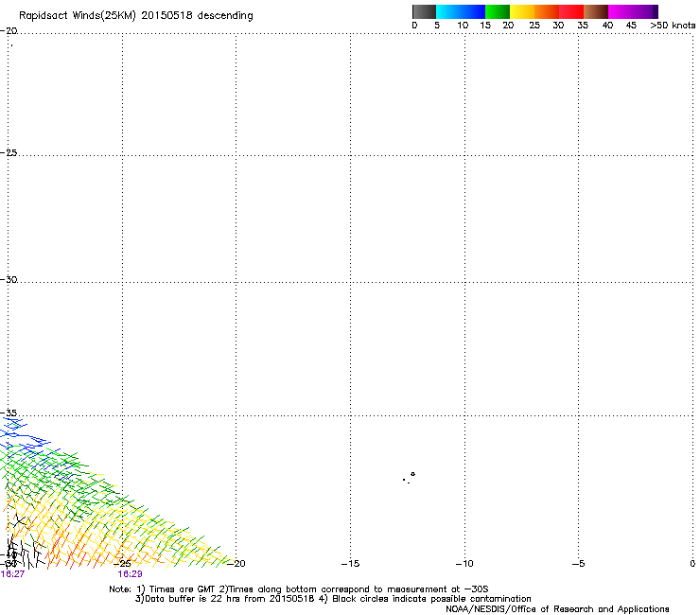Click the blue 10-15 knots color segment

click(x=473, y=11)
